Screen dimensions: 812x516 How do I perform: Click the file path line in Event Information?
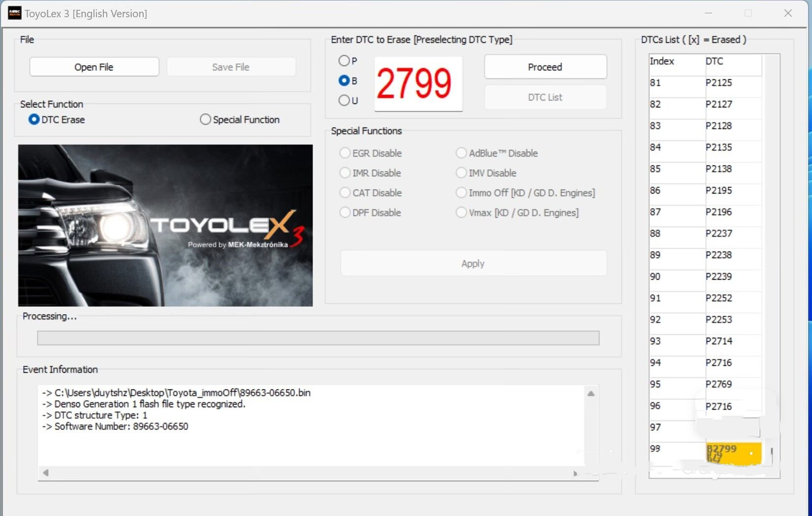[x=176, y=393]
